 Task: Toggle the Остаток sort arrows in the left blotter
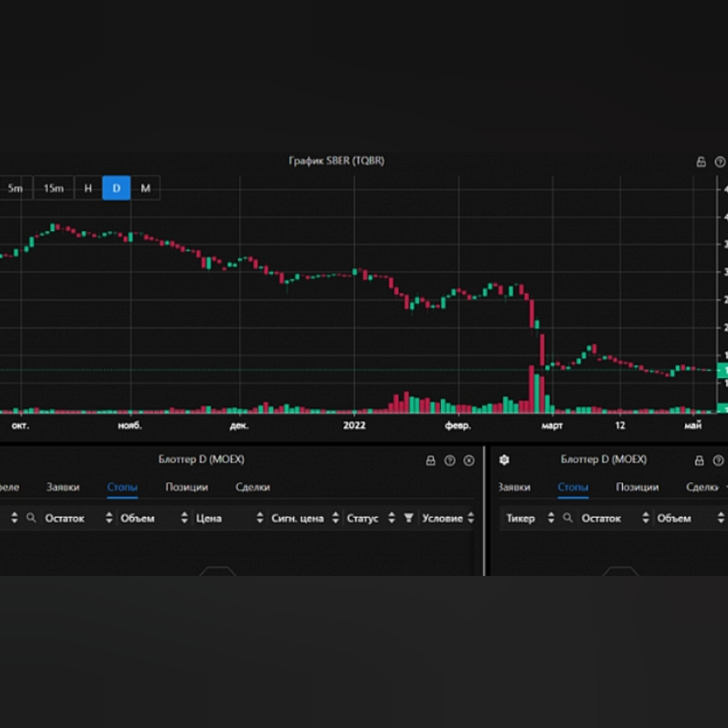[x=109, y=518]
